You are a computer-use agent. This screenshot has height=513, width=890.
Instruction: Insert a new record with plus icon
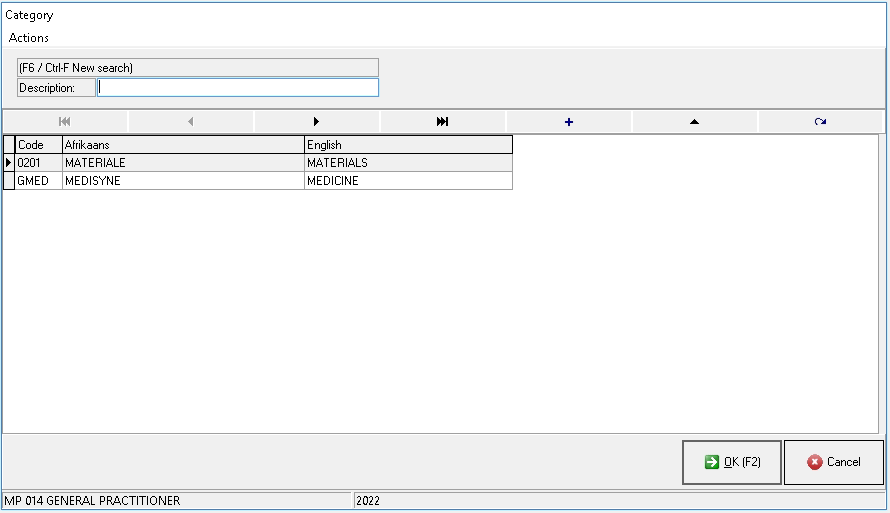coord(569,122)
